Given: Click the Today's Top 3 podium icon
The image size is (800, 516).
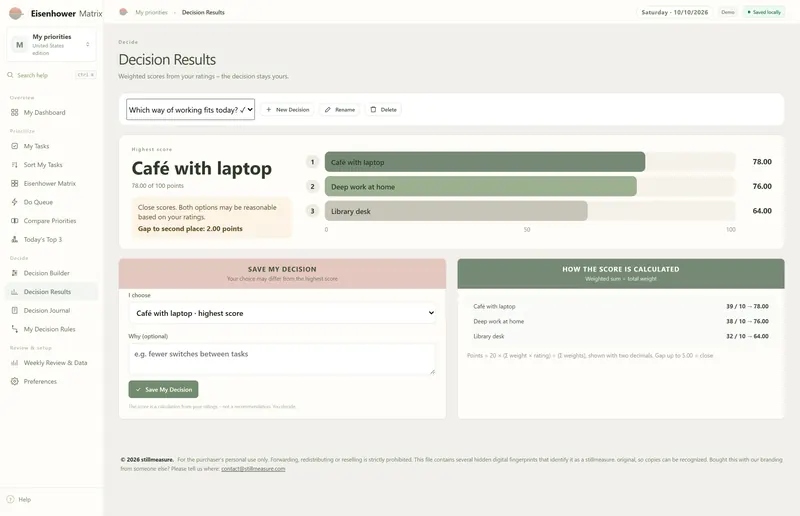Looking at the screenshot, I should (x=14, y=239).
